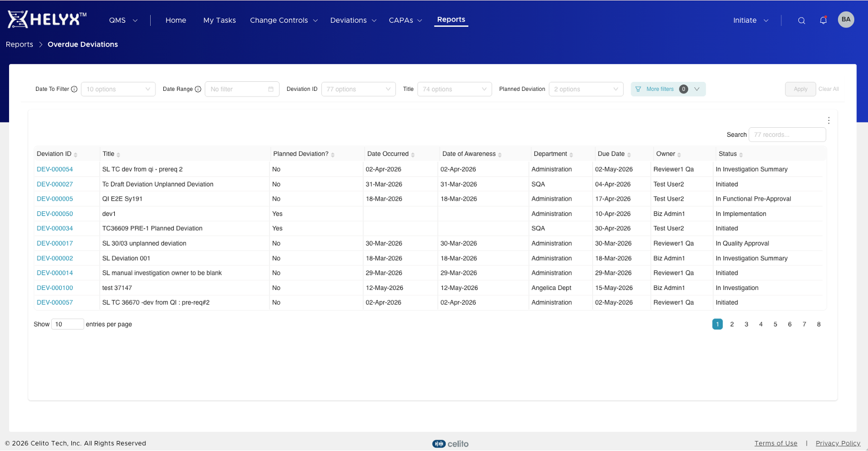The image size is (868, 451).
Task: Click the Helyx logo
Action: tap(47, 20)
